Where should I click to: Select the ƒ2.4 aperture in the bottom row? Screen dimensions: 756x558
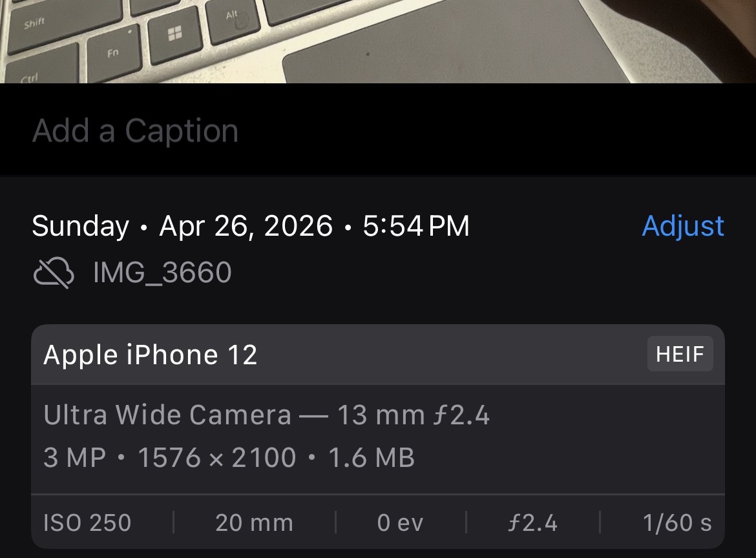532,522
